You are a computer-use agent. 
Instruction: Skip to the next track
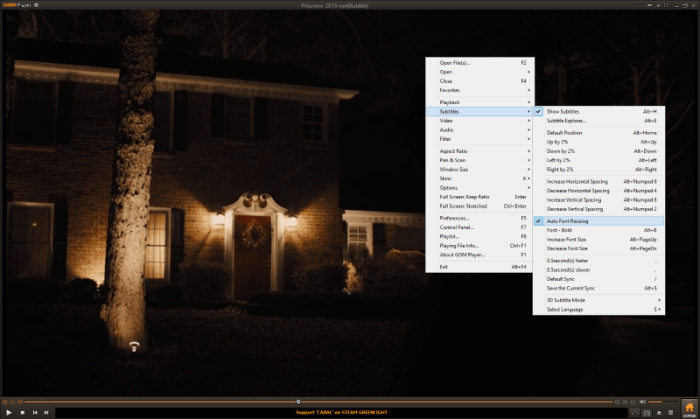[48, 411]
